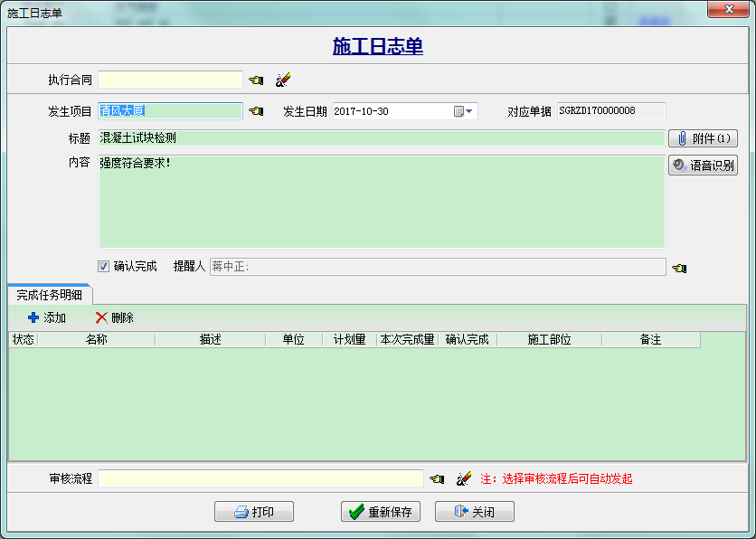The height and width of the screenshot is (539, 756).
Task: Open calendar dropdown for 发生日期
Action: pos(463,111)
